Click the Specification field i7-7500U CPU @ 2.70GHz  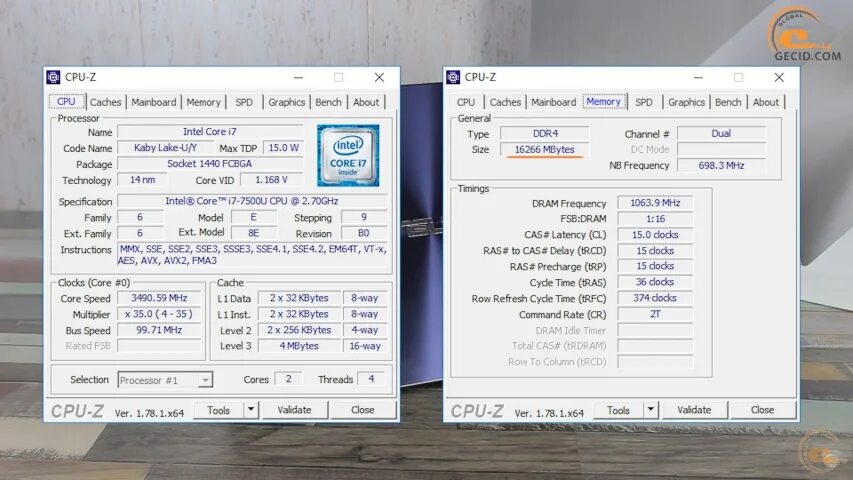tap(252, 201)
